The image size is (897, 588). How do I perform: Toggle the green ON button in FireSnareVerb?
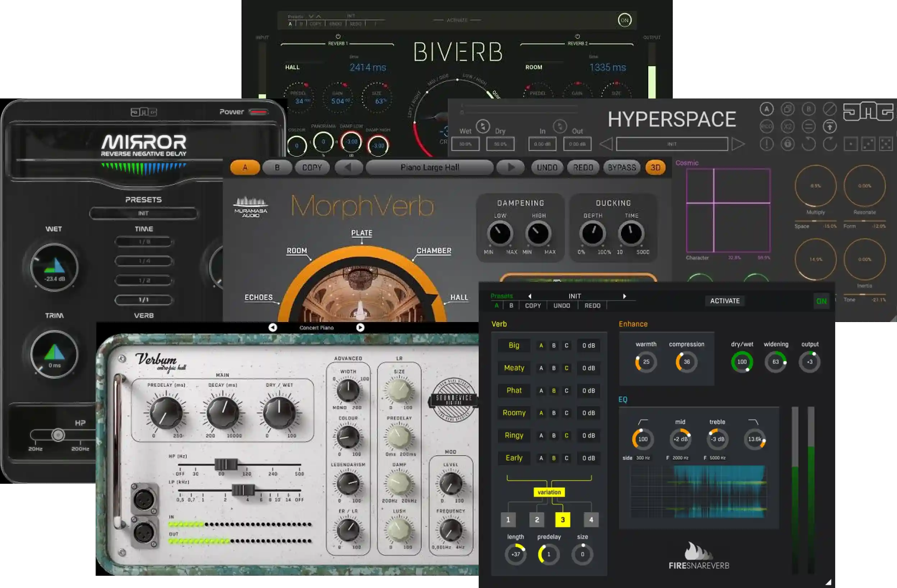click(x=821, y=301)
